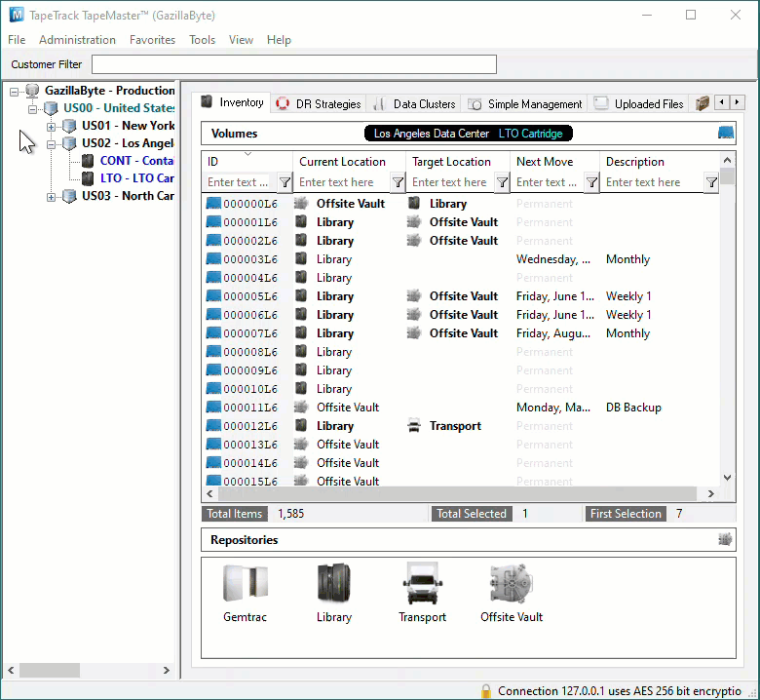This screenshot has width=760, height=700.
Task: Click the Current Location filter funnel icon
Action: (398, 182)
